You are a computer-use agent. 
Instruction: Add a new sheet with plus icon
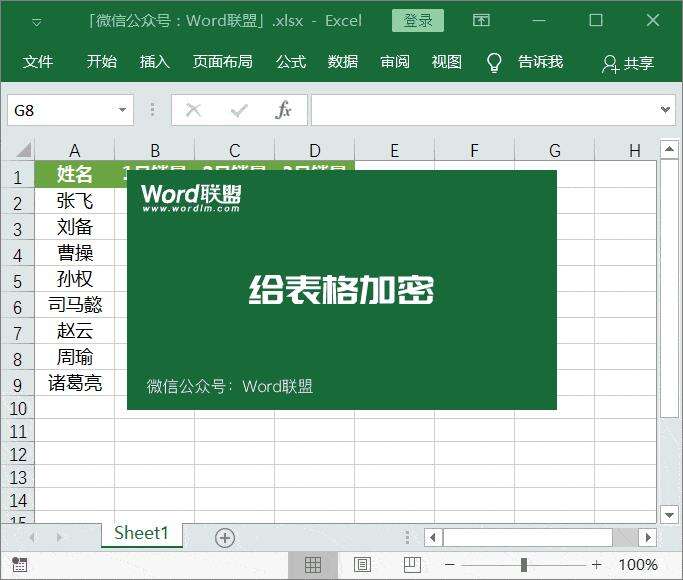click(x=225, y=538)
